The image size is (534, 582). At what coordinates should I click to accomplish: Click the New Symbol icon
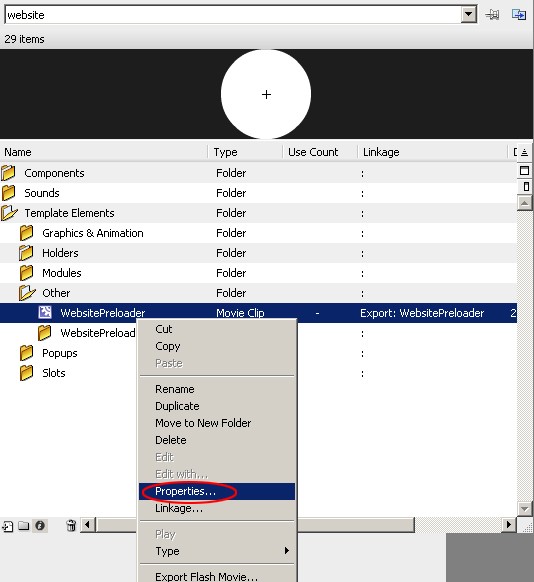tap(7, 526)
